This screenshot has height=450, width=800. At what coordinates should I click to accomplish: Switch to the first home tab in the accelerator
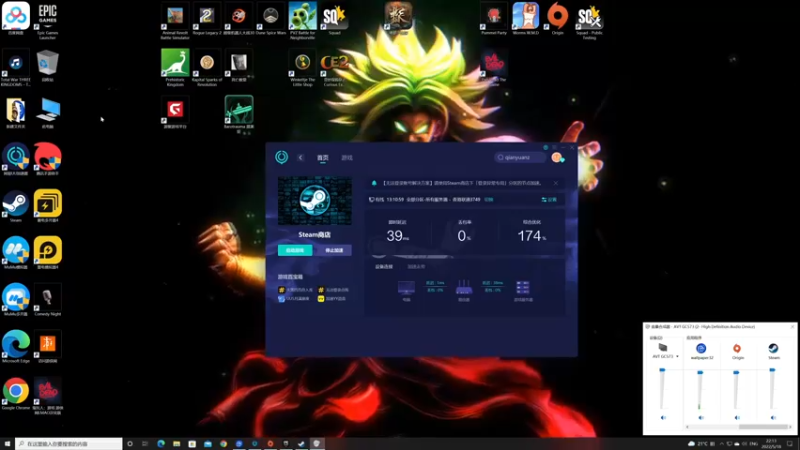tap(322, 158)
